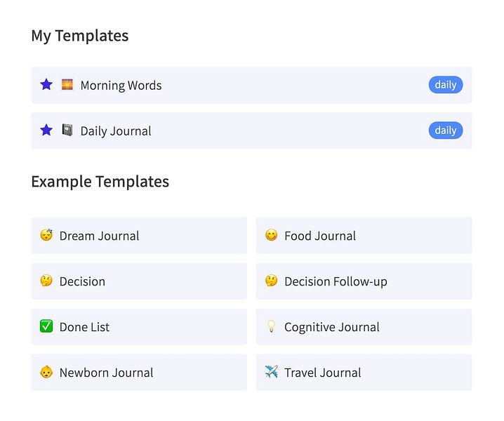Screen dimensions: 504x421
Task: Click the airplane Travel Journal icon
Action: click(271, 373)
